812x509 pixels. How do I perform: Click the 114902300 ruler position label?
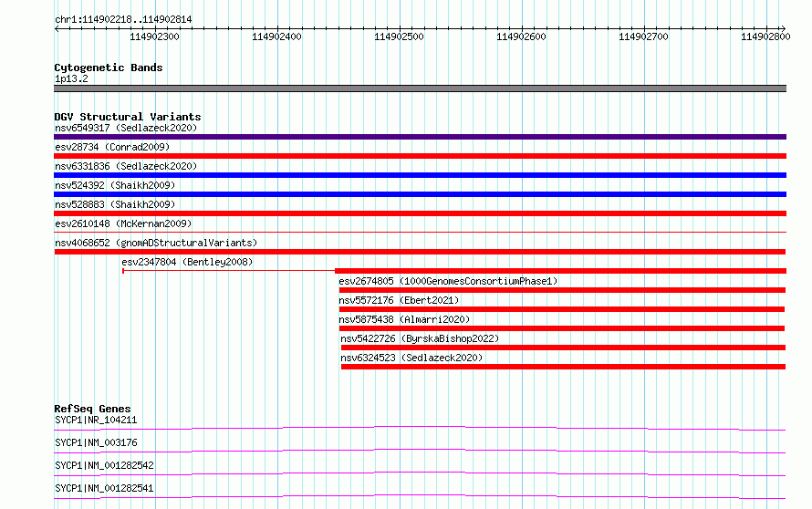154,36
